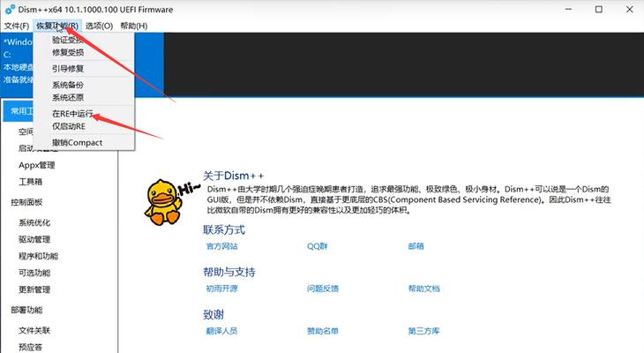The height and width of the screenshot is (353, 644).
Task: Click the 恢复功能(R) menu
Action: coord(57,26)
